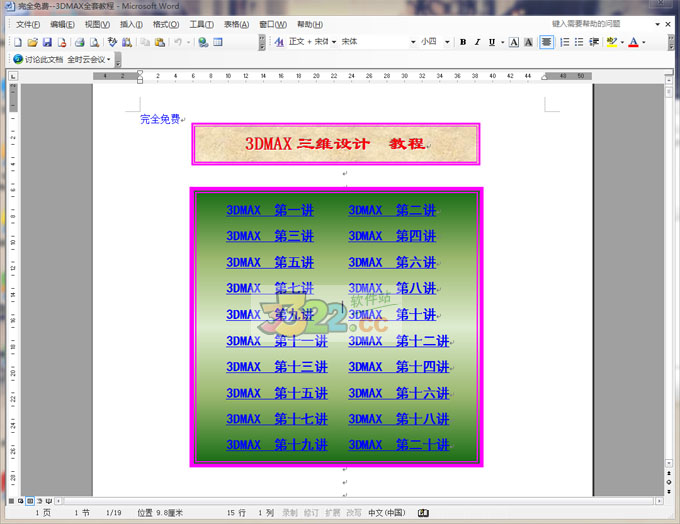Expand undo history dropdown arrow
This screenshot has height=524, width=680.
[x=188, y=42]
